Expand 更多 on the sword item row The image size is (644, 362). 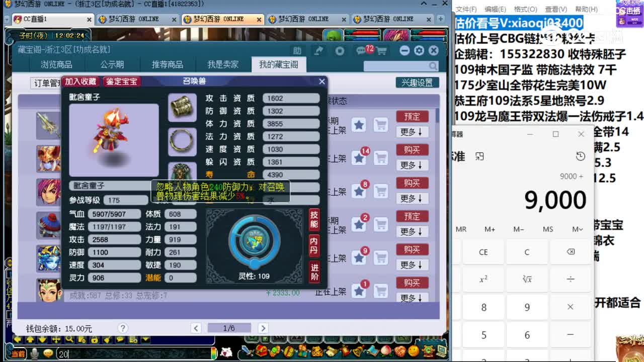pyautogui.click(x=412, y=132)
